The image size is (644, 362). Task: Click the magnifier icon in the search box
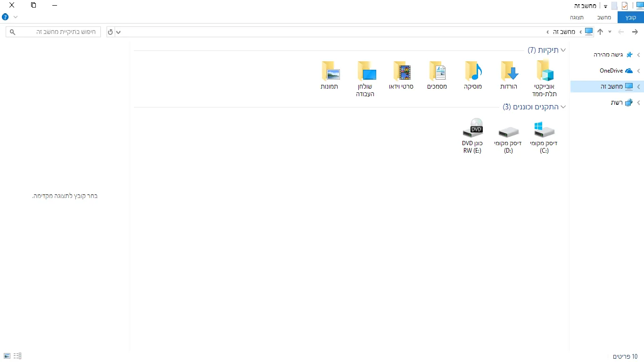point(13,32)
